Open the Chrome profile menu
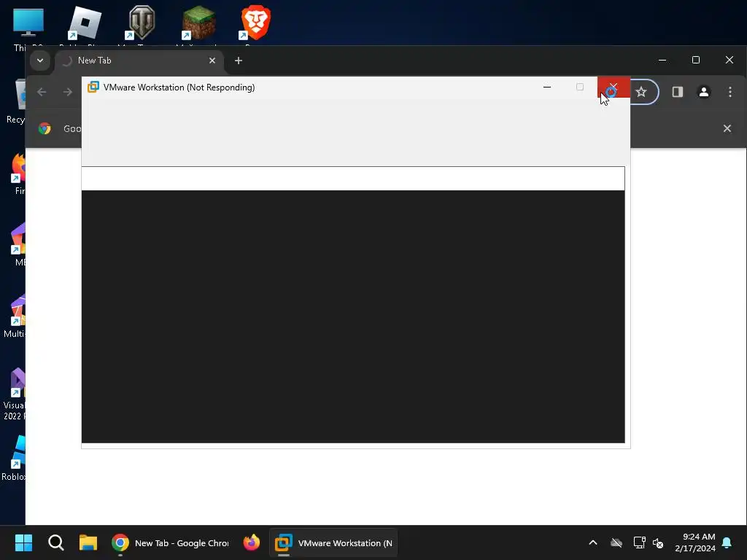The height and width of the screenshot is (560, 747). [x=704, y=92]
